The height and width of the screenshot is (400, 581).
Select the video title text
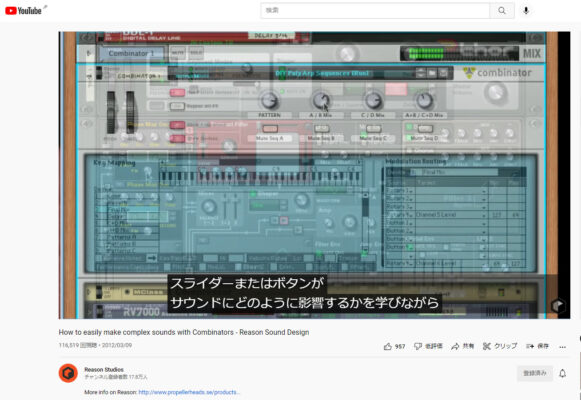click(184, 332)
